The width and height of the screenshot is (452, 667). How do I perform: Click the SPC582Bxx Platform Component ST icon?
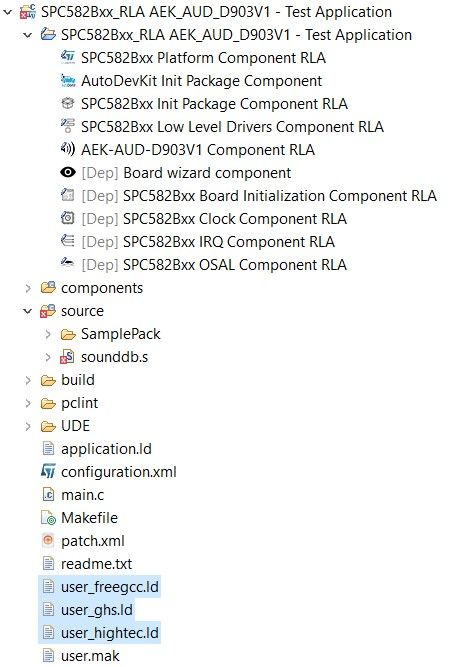coord(68,57)
